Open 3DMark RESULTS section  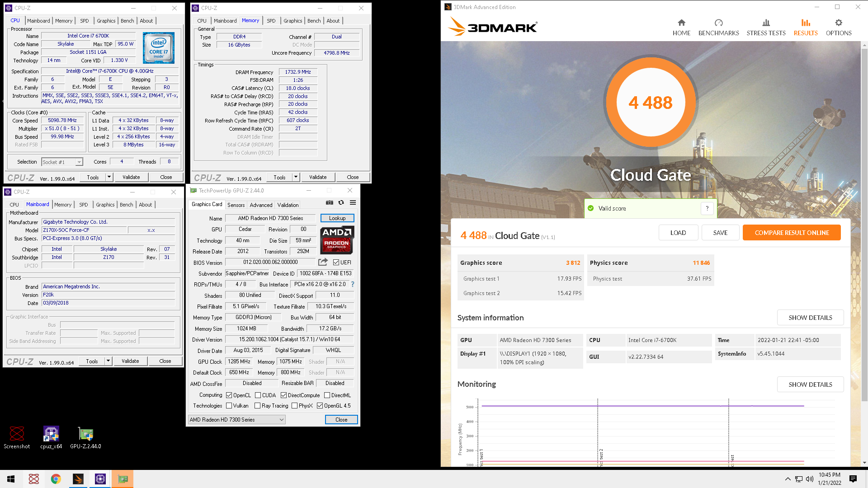point(806,28)
